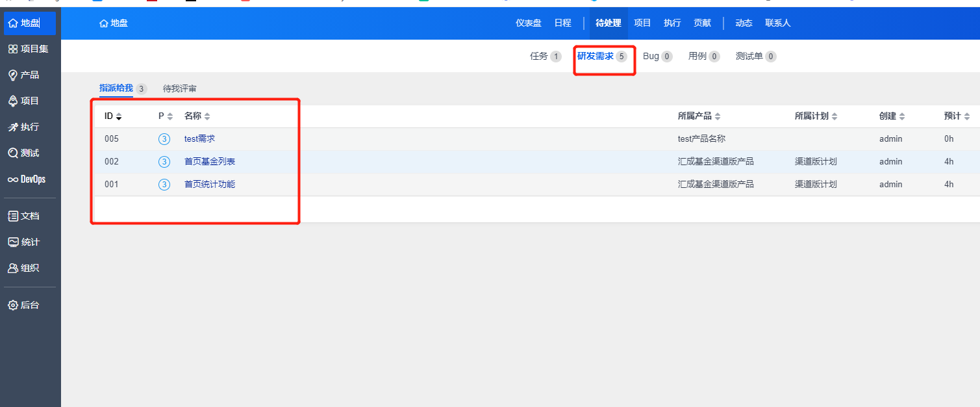Click priority 3 badge of 首页基金列表 row
This screenshot has width=980, height=407.
(164, 162)
